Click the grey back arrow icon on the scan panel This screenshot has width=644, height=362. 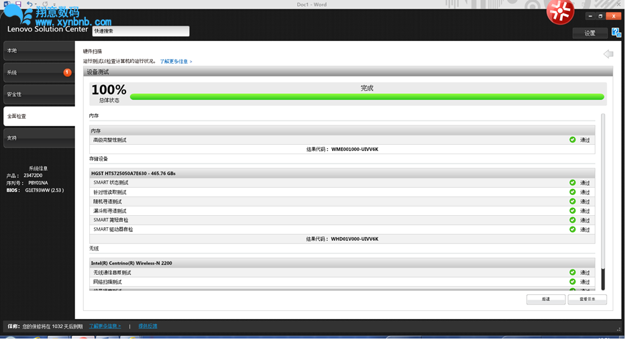(608, 54)
